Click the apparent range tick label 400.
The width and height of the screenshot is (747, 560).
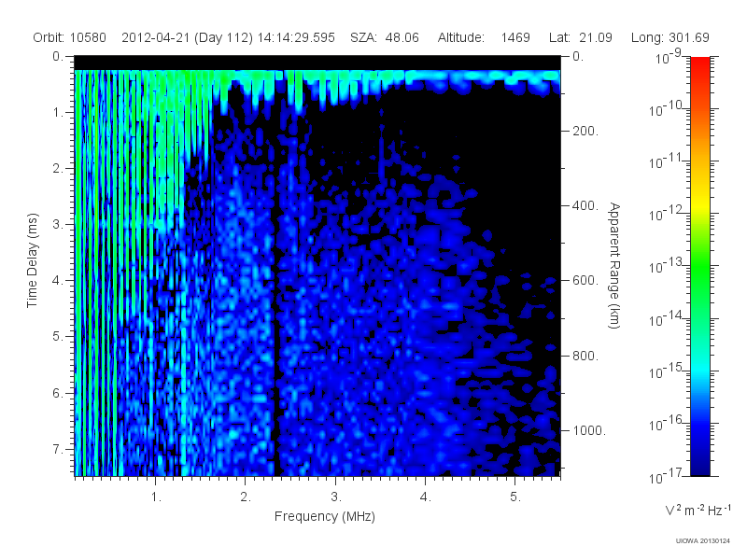[585, 205]
